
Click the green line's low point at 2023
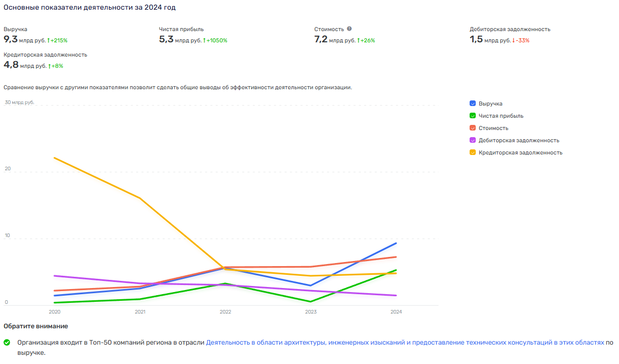pyautogui.click(x=311, y=301)
